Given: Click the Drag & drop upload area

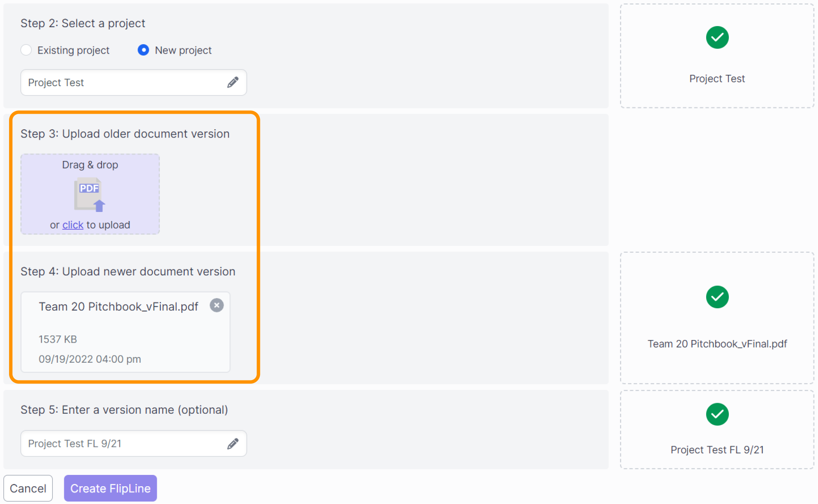Looking at the screenshot, I should coord(90,194).
